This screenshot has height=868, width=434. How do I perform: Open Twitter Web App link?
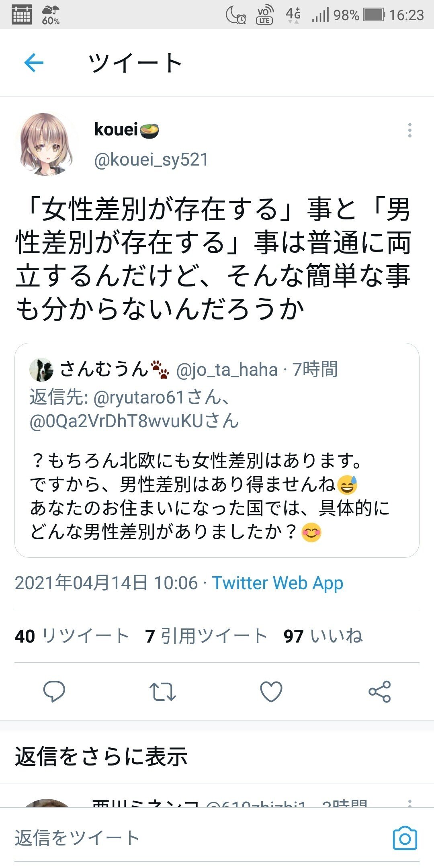tap(278, 583)
